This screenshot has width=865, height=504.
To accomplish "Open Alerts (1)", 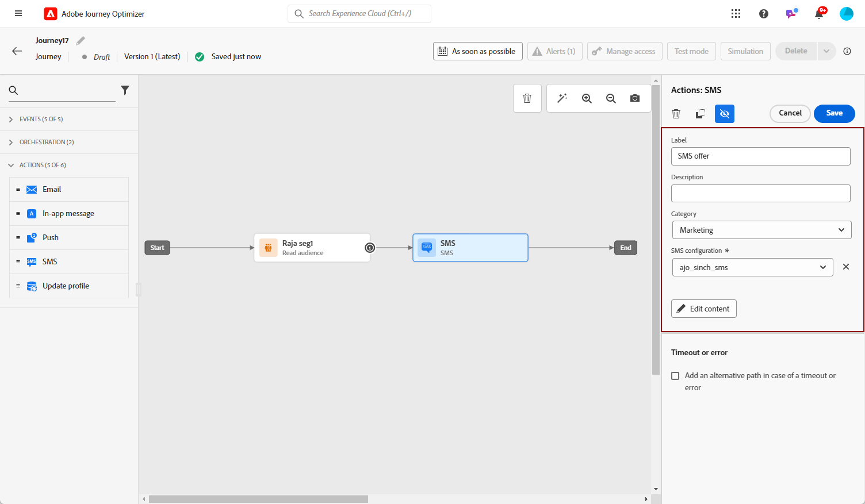I will coord(555,51).
